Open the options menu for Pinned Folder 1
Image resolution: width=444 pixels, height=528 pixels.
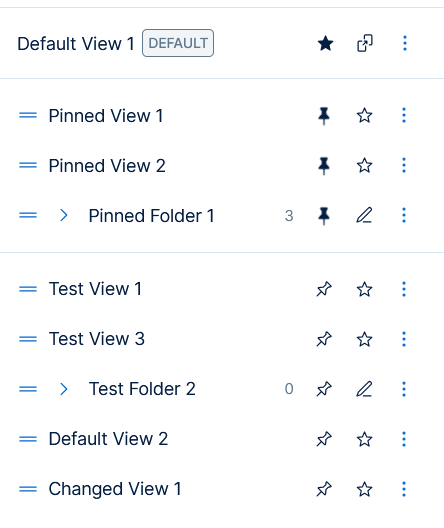click(x=404, y=216)
